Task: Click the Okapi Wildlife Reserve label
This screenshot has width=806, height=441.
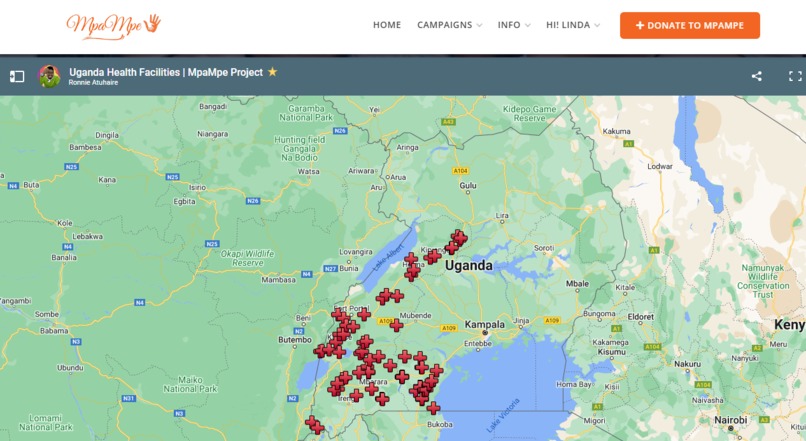Action: (x=247, y=259)
